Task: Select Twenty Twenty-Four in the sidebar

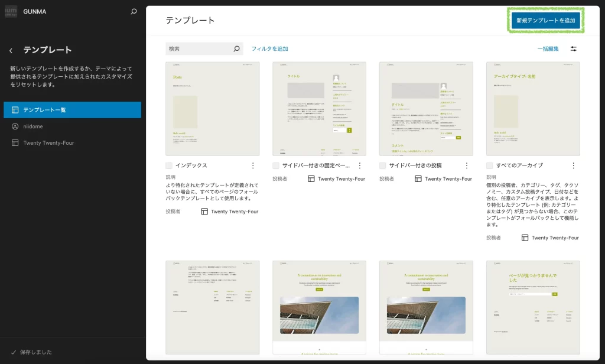Action: [48, 143]
